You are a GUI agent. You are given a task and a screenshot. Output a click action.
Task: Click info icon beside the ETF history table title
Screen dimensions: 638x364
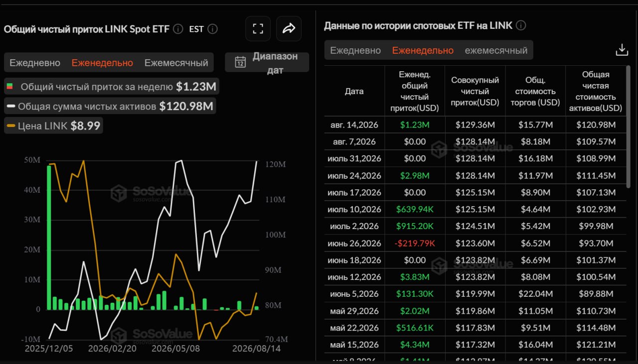click(x=521, y=25)
